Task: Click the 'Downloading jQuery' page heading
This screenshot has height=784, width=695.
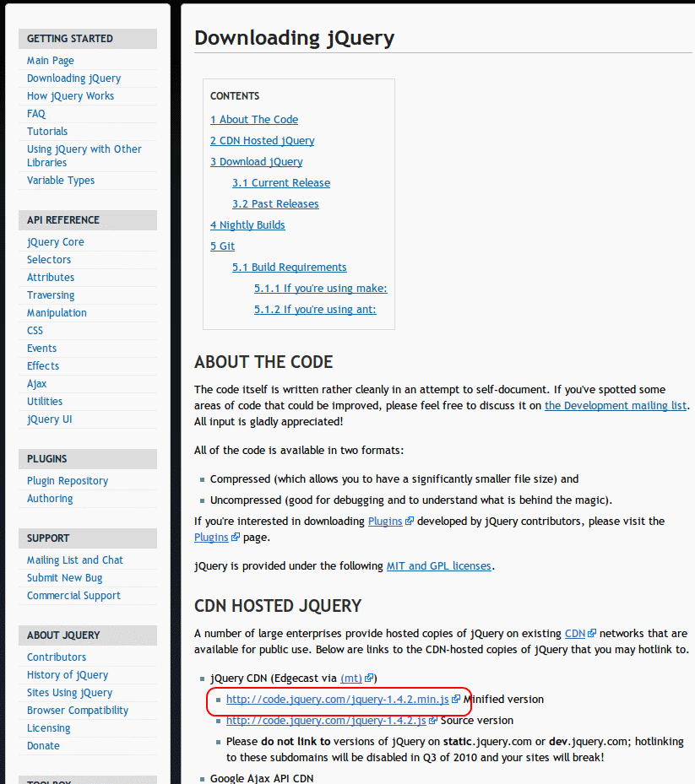Action: (x=294, y=39)
